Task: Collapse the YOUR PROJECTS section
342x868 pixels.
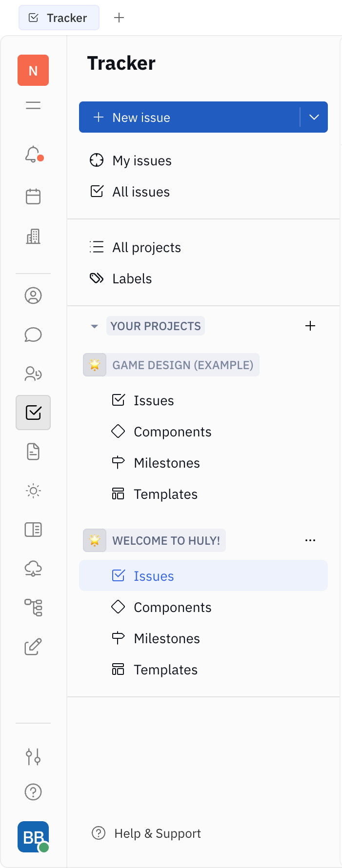Action: click(94, 326)
